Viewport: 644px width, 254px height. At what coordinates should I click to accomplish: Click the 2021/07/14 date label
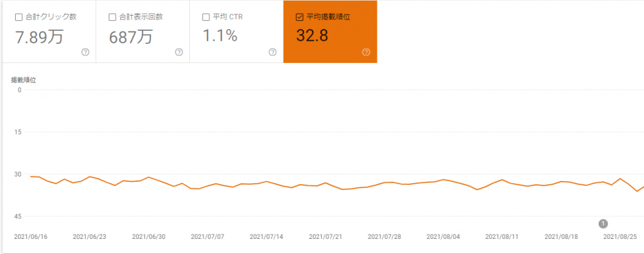[267, 237]
